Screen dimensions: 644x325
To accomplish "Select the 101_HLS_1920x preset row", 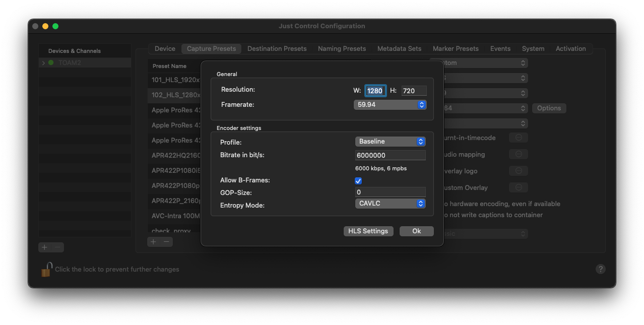I will (x=175, y=80).
